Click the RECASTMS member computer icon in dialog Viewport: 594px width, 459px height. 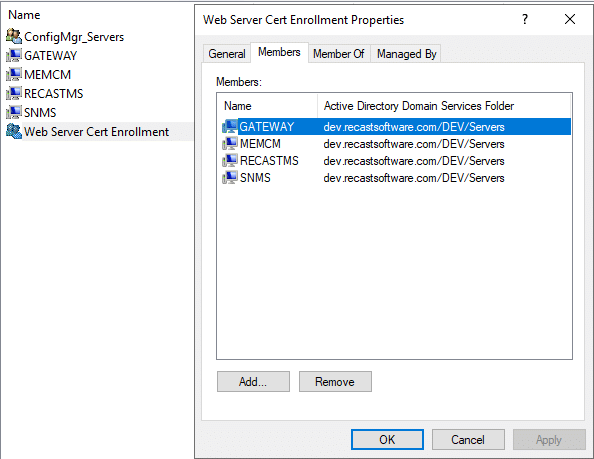point(230,161)
